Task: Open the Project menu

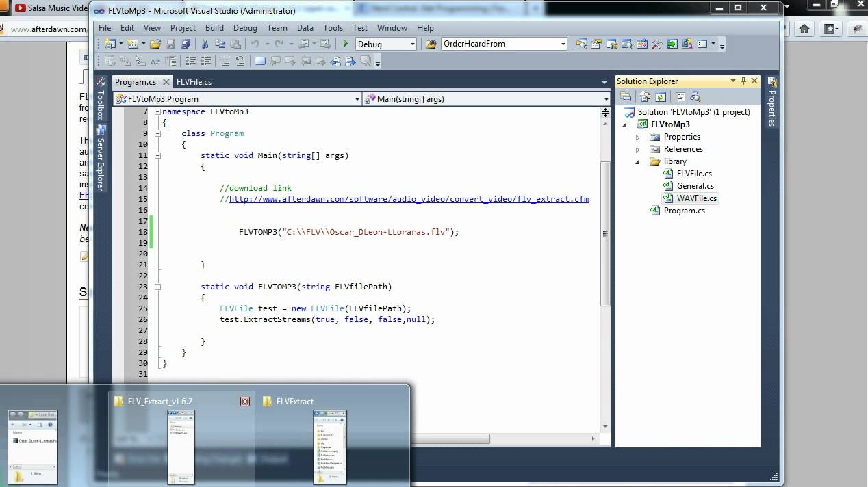Action: click(x=183, y=28)
